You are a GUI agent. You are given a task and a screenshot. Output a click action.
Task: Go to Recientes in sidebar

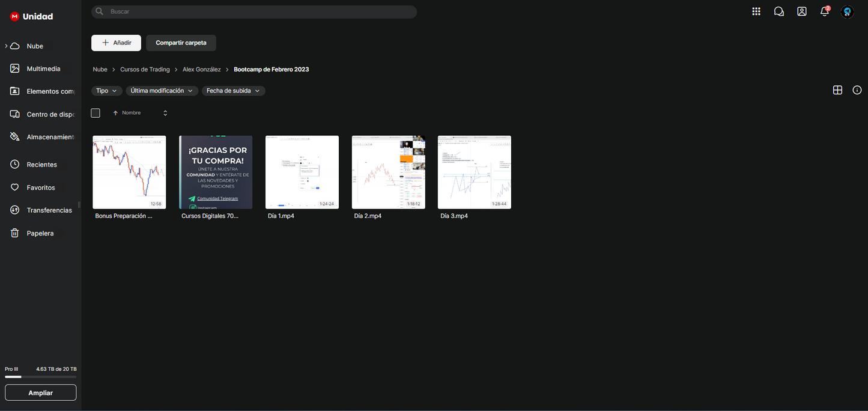coord(41,165)
